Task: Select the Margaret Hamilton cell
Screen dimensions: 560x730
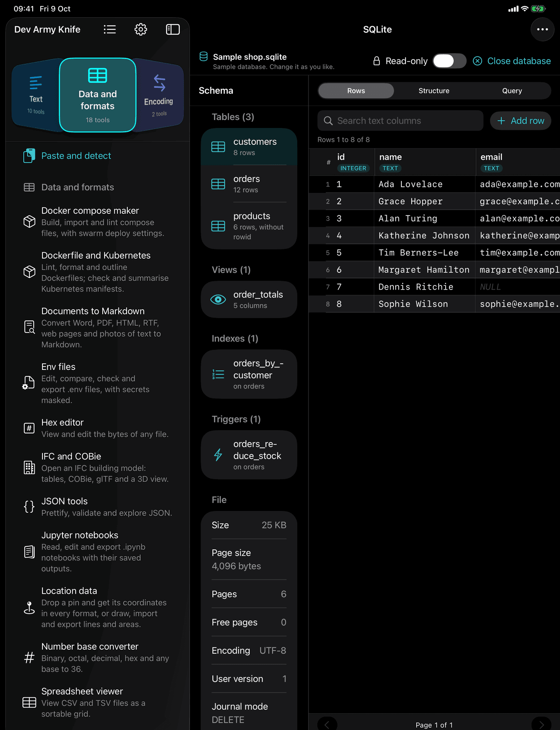Action: (425, 269)
